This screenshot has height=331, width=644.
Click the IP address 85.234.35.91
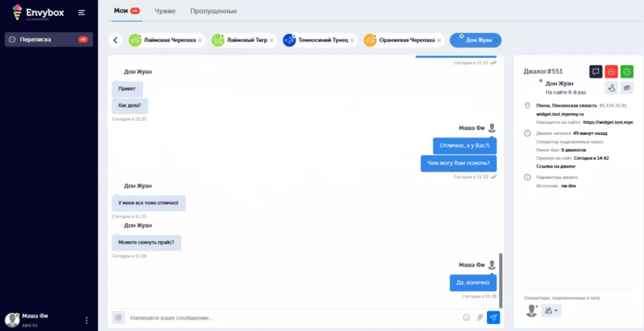613,105
